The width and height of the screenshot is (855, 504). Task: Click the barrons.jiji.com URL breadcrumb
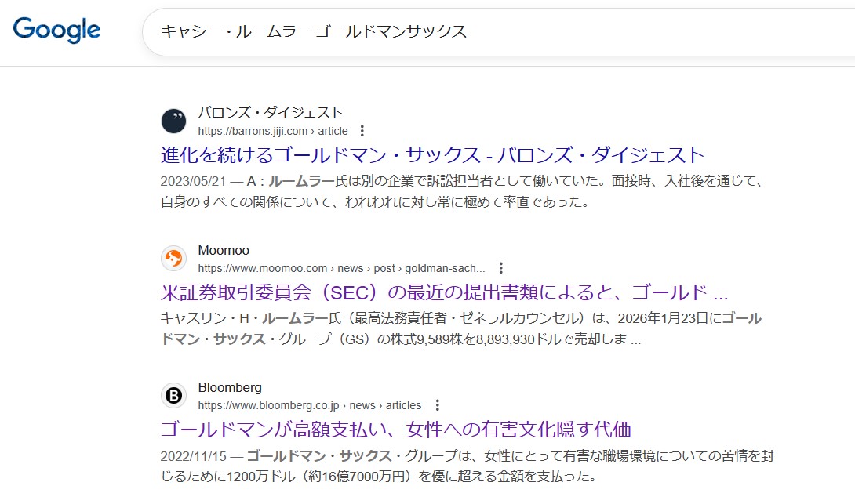272,131
